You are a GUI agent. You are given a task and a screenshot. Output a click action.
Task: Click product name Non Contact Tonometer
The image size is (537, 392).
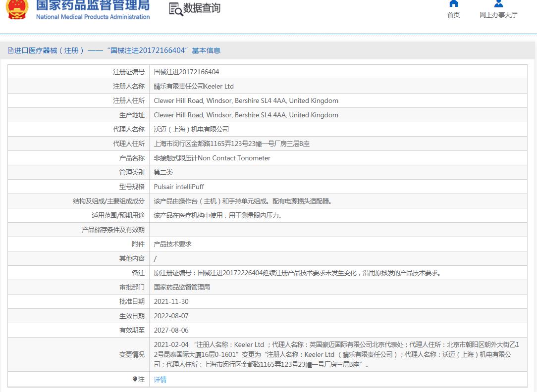[212, 158]
